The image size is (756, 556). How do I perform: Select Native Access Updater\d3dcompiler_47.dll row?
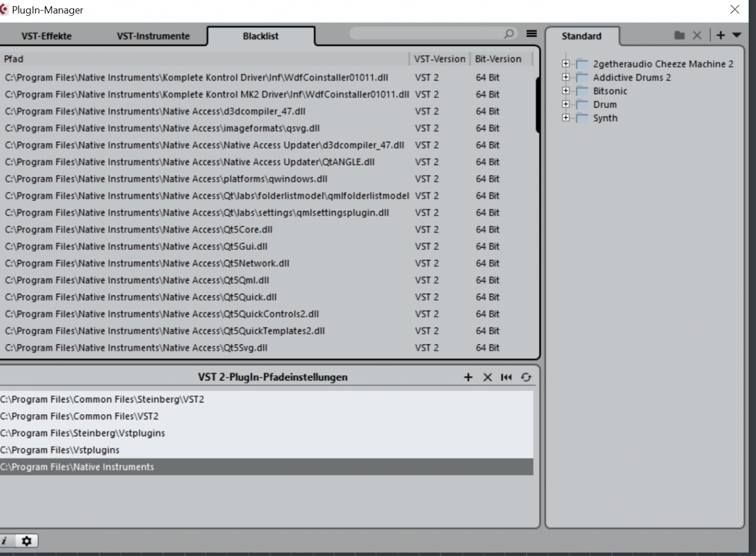266,145
